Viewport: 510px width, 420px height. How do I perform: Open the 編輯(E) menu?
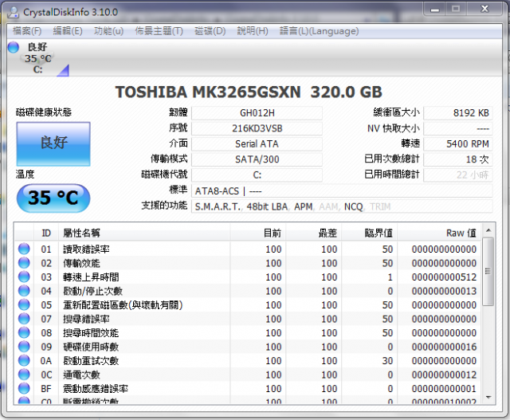click(68, 31)
